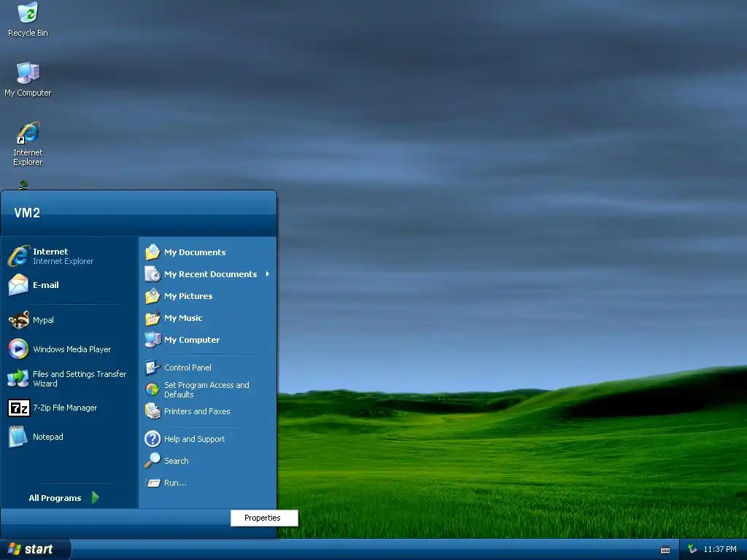Click the Notepad icon
747x560 pixels.
18,437
